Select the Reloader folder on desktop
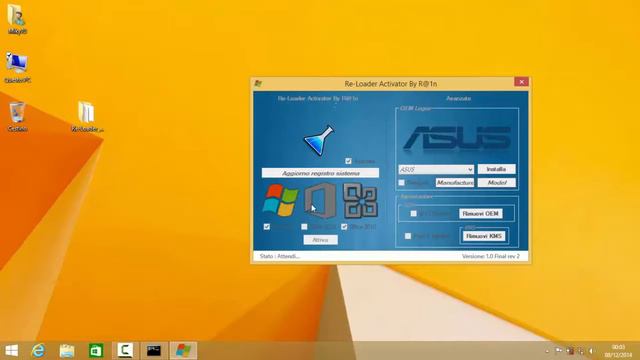The height and width of the screenshot is (360, 640). tap(87, 117)
